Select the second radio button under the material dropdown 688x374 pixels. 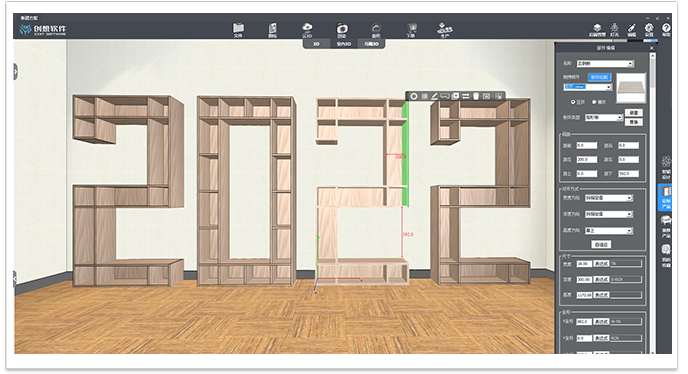pyautogui.click(x=594, y=102)
